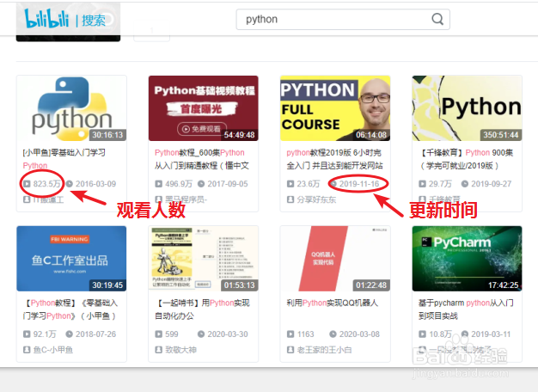The width and height of the screenshot is (538, 392).
Task: Click clock icon beside 2018-07-26
Action: pos(70,334)
